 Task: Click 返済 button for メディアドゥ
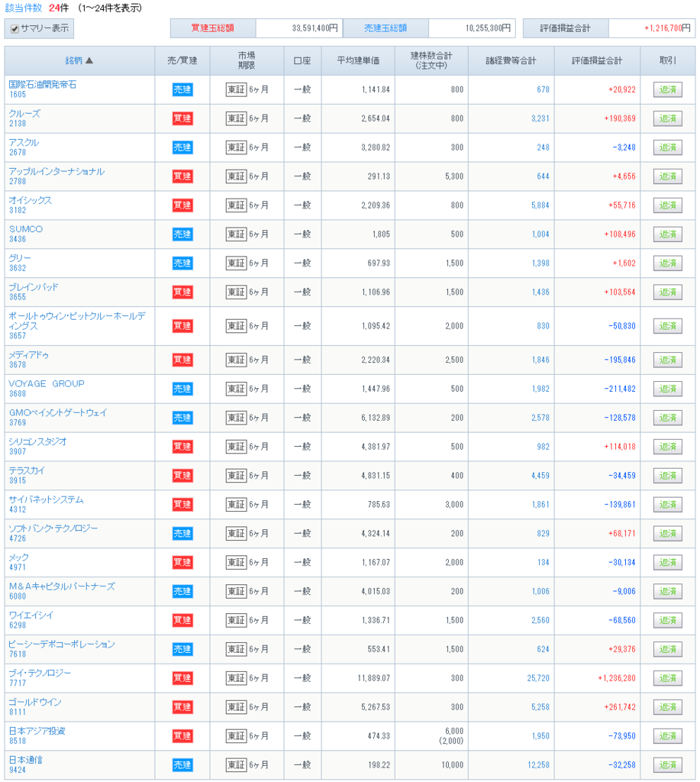coord(668,360)
